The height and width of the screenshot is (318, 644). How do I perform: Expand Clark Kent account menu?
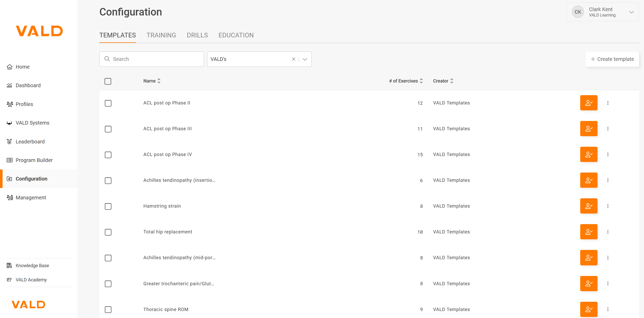[631, 12]
